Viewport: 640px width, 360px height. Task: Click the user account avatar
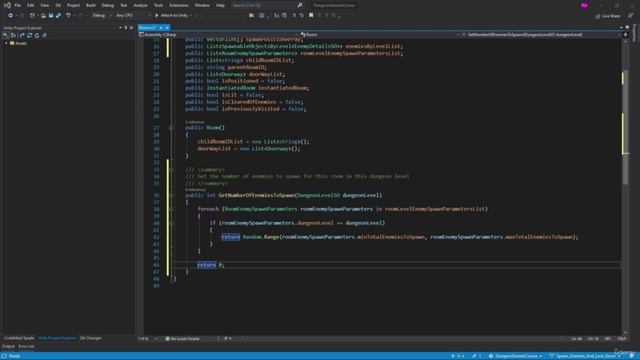pos(584,5)
